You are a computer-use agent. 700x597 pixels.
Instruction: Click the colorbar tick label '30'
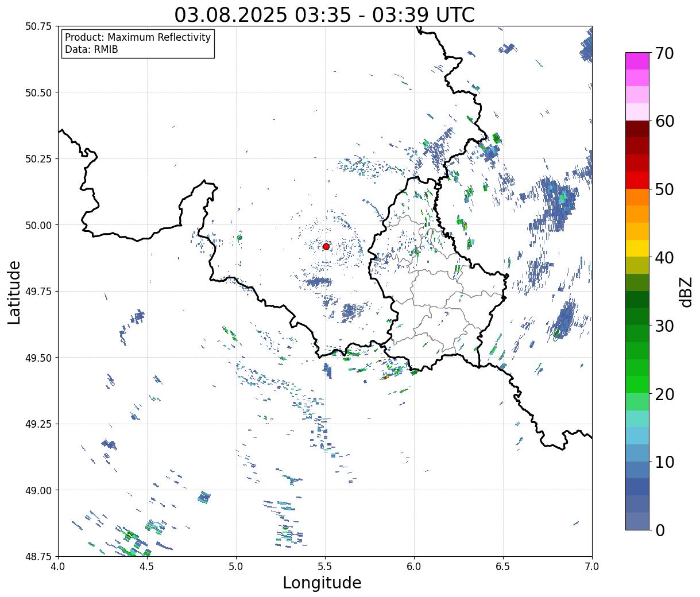[664, 326]
